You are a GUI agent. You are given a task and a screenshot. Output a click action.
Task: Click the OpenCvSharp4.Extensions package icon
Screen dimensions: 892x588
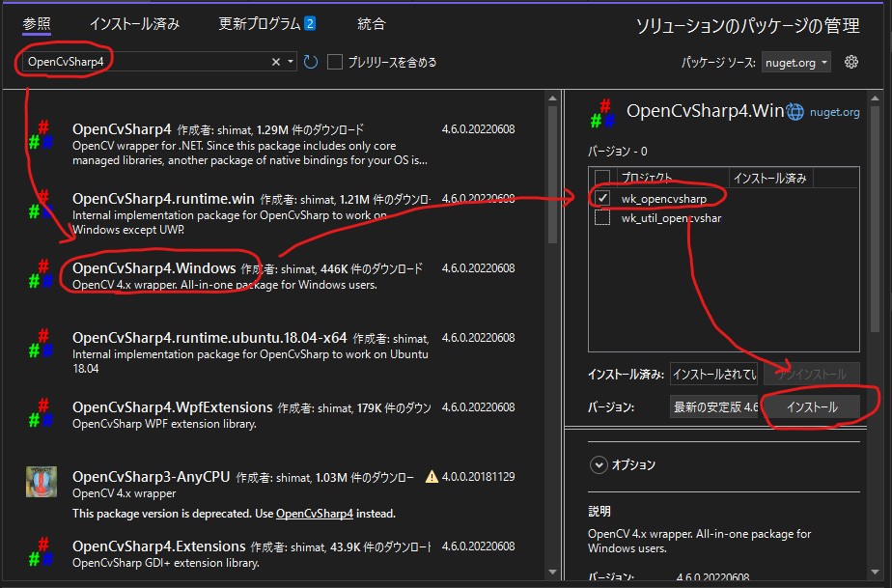[41, 552]
